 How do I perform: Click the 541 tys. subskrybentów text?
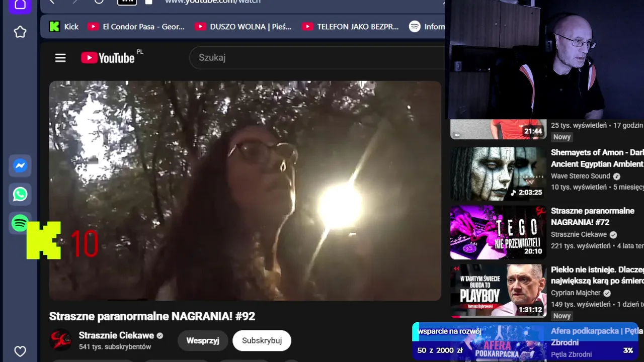pyautogui.click(x=115, y=347)
